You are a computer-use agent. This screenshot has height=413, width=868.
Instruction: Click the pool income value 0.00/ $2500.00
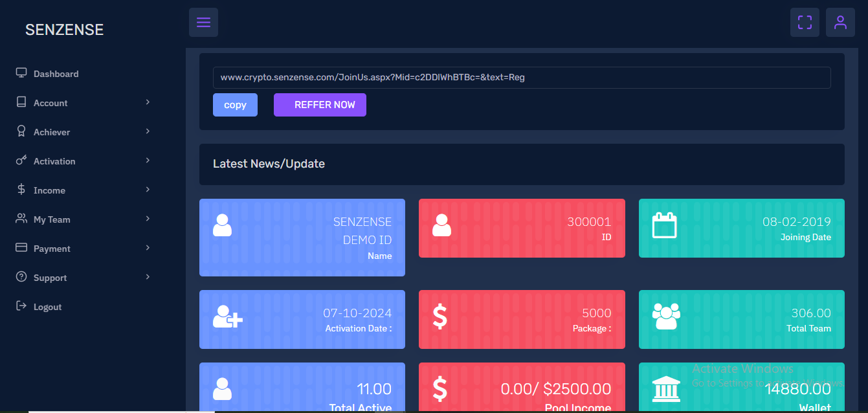click(x=556, y=389)
